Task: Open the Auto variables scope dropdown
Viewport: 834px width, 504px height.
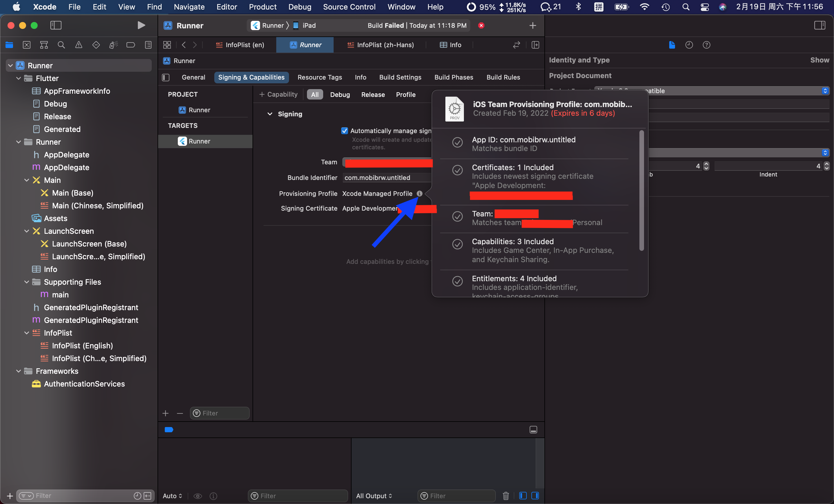Action: click(x=172, y=496)
